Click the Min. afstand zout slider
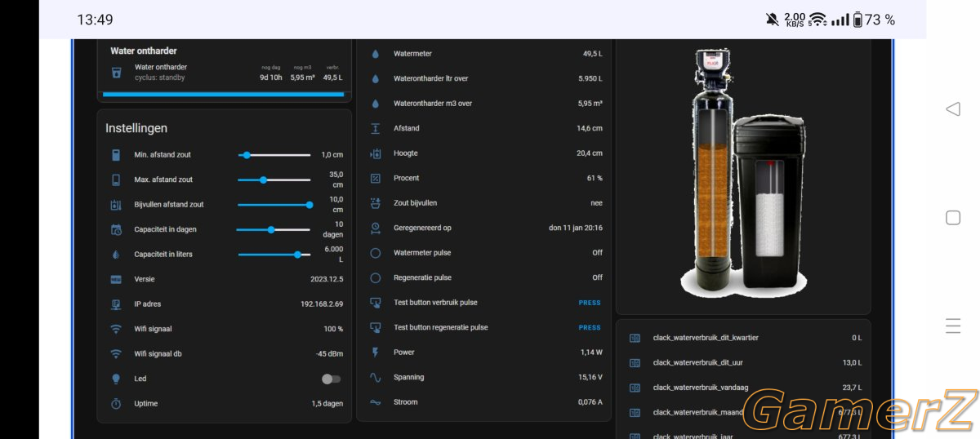The height and width of the screenshot is (439, 980). click(x=274, y=154)
